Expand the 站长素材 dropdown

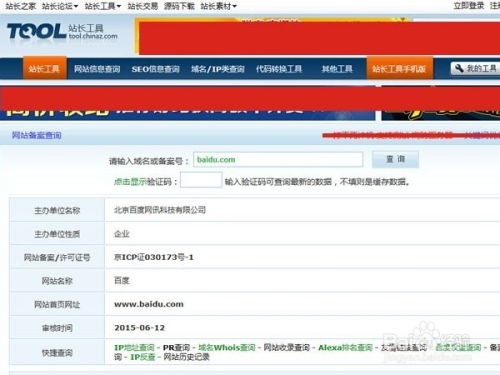pyautogui.click(x=219, y=6)
